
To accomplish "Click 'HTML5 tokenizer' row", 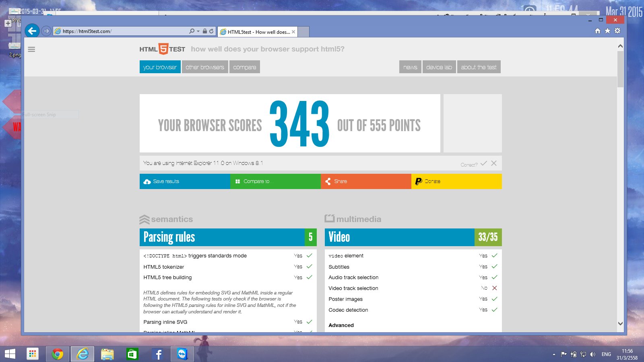I will [228, 267].
